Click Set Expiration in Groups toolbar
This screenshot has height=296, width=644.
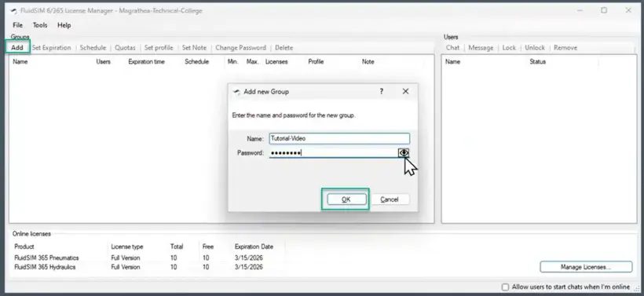(51, 48)
